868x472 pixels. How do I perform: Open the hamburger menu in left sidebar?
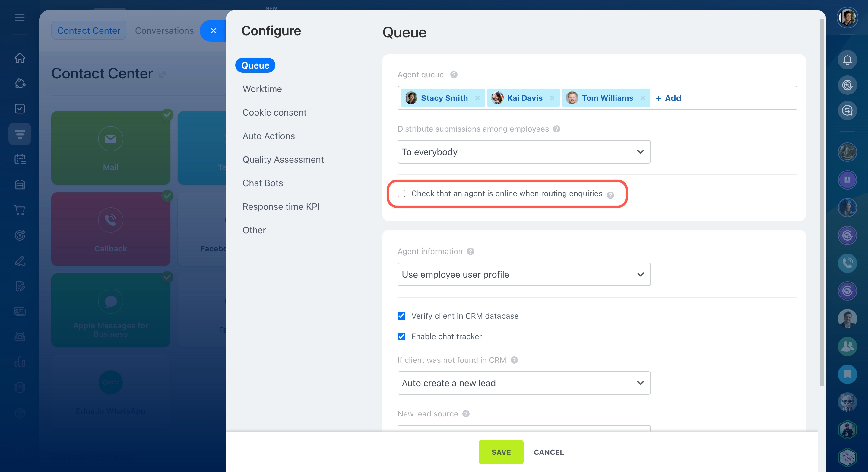pyautogui.click(x=20, y=18)
